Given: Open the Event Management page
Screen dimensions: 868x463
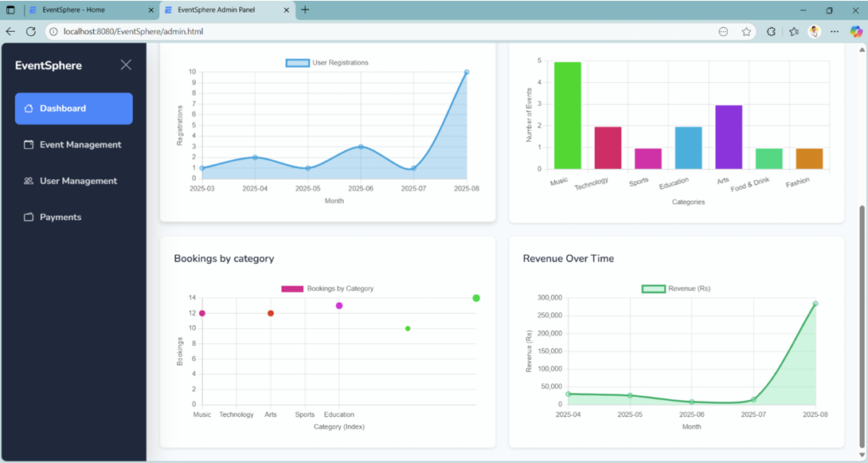Looking at the screenshot, I should tap(80, 145).
